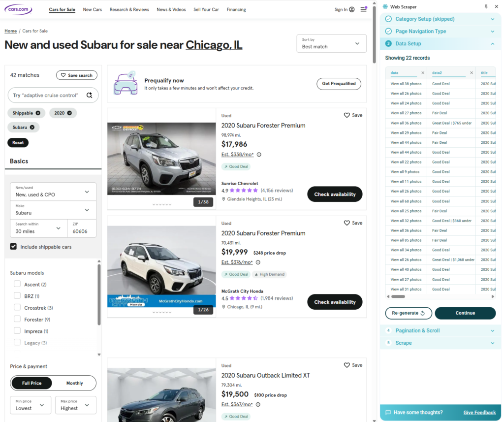
Task: Click the hamburger menu icon in header
Action: [363, 9]
